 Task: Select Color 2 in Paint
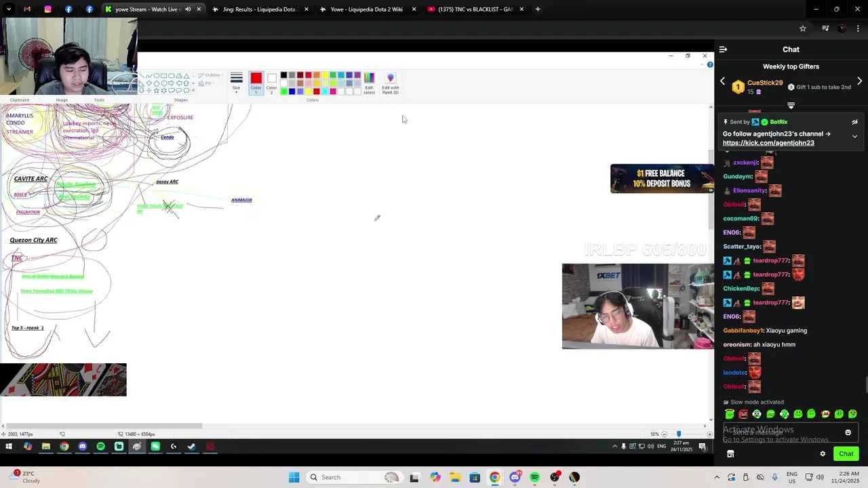(x=271, y=82)
